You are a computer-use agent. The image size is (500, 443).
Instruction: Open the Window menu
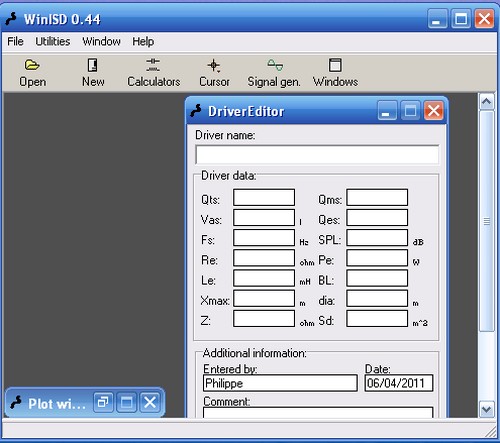(x=101, y=41)
